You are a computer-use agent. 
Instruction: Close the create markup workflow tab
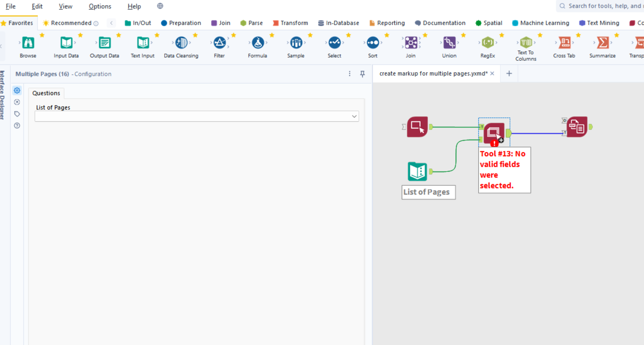coord(492,73)
